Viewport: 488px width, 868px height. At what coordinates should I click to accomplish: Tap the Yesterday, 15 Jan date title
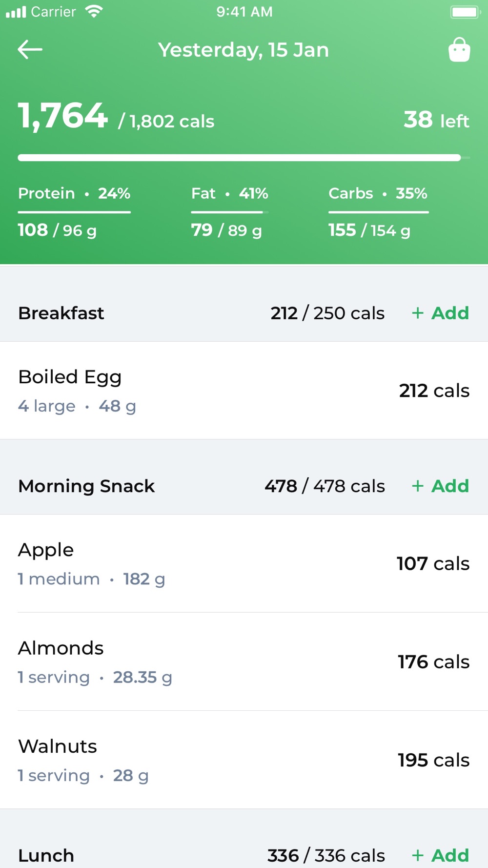pyautogui.click(x=244, y=50)
